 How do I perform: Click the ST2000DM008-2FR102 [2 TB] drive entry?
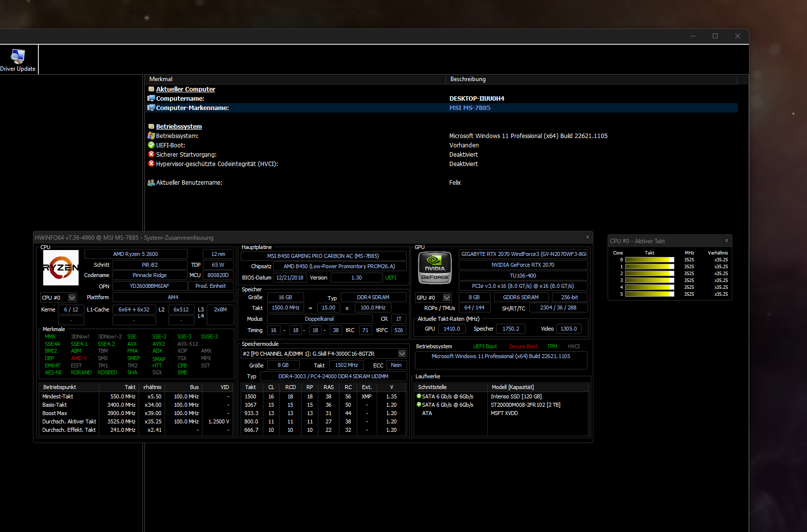click(x=526, y=405)
